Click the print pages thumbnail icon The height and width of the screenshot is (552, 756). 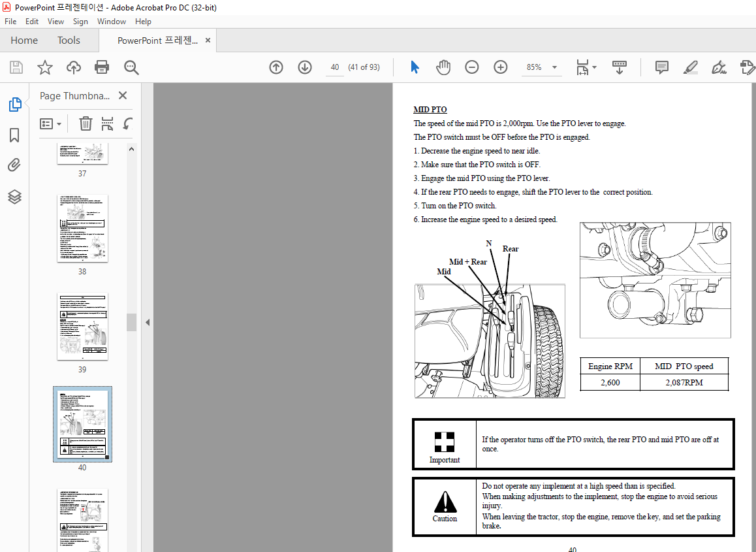107,123
